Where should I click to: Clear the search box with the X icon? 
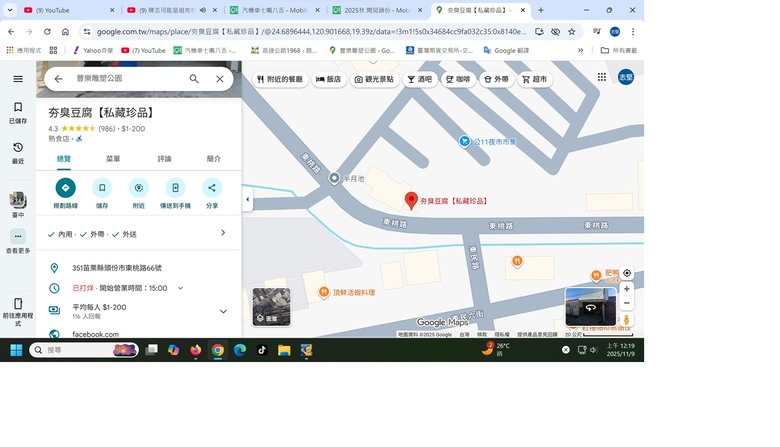pos(219,79)
